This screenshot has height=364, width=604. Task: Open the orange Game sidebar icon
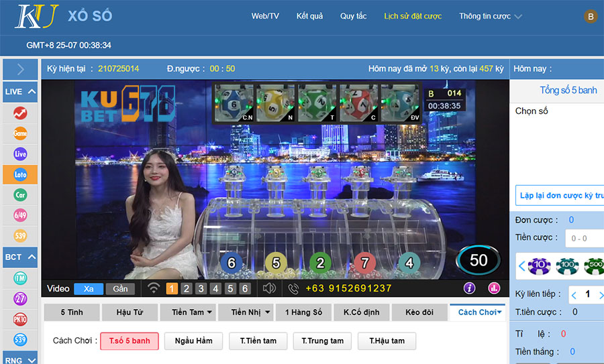20,133
